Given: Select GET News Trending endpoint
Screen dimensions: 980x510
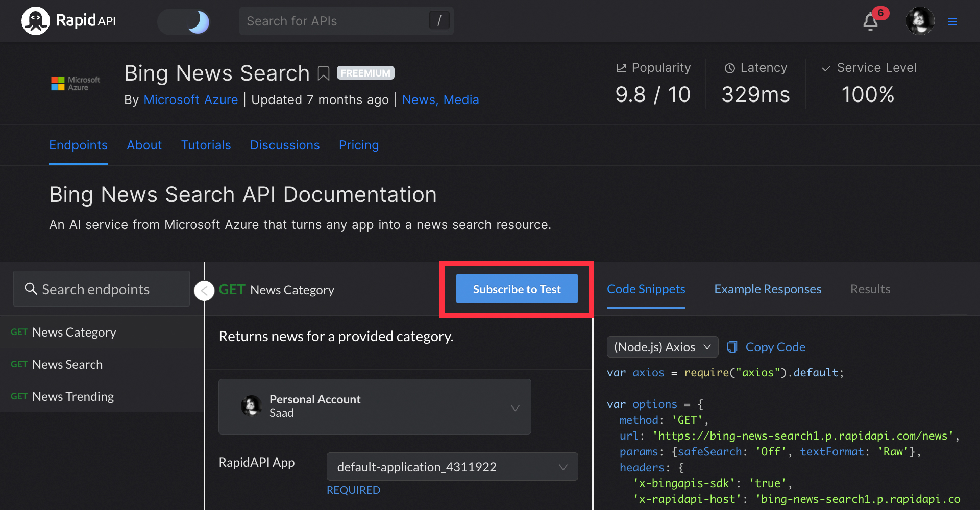Looking at the screenshot, I should [x=102, y=396].
